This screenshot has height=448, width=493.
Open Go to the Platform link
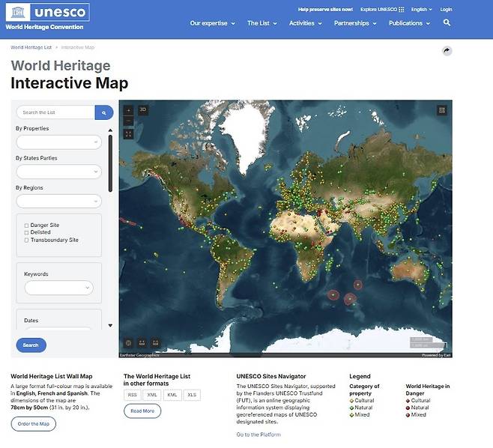tap(258, 435)
